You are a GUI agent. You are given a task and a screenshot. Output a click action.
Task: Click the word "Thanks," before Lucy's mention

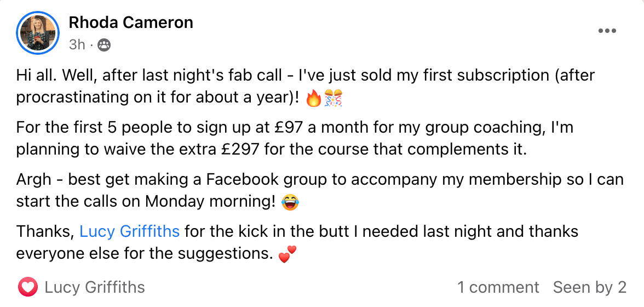tap(45, 231)
